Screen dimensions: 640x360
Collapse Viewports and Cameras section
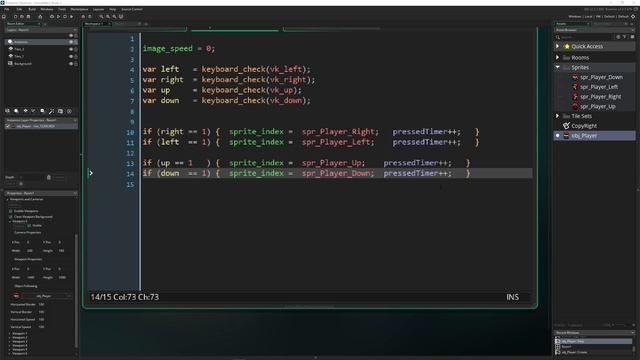(x=7, y=199)
